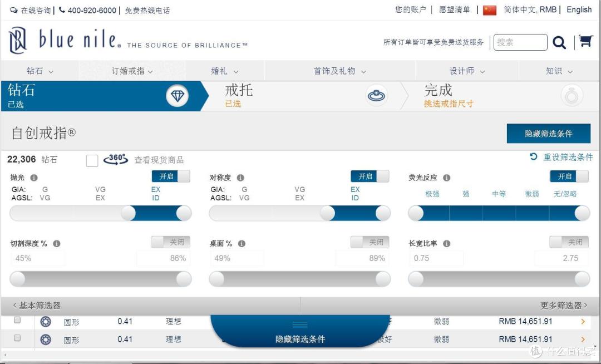Select fluorescence level 极强
This screenshot has width=601, height=364.
[432, 194]
